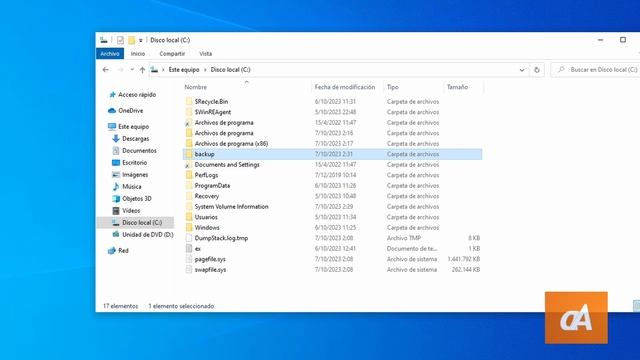
Task: Click Archivo TMP type of DumpStack.log.tmp
Action: coord(404,238)
